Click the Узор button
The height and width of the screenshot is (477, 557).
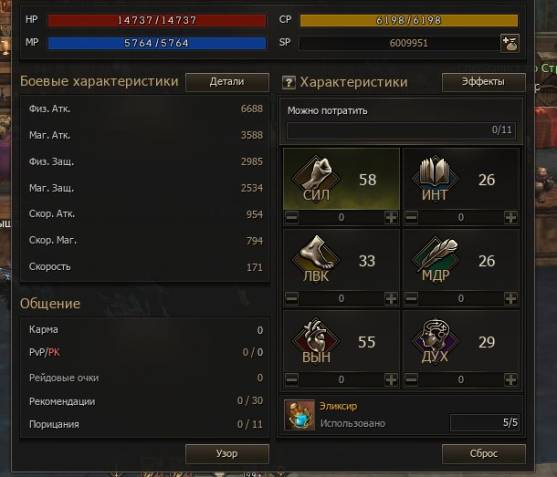pos(227,454)
